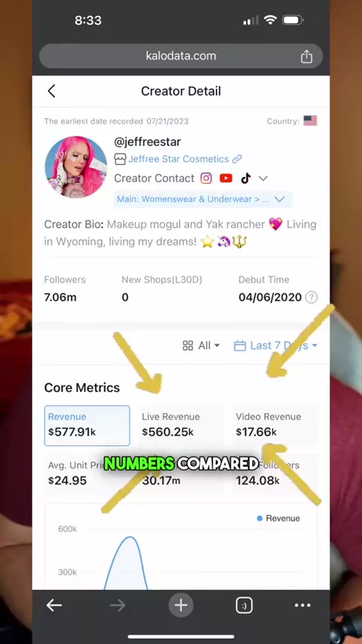Go back using Creator Detail chevron
362x644 pixels.
point(51,91)
